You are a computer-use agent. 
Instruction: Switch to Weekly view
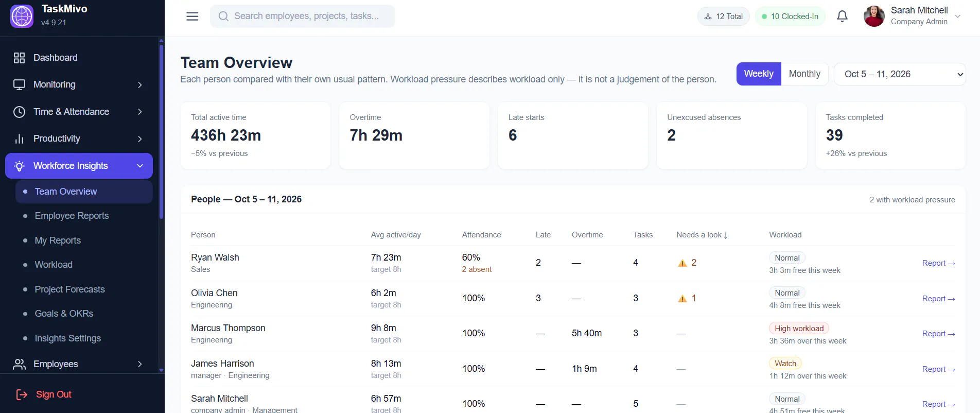[x=759, y=74]
